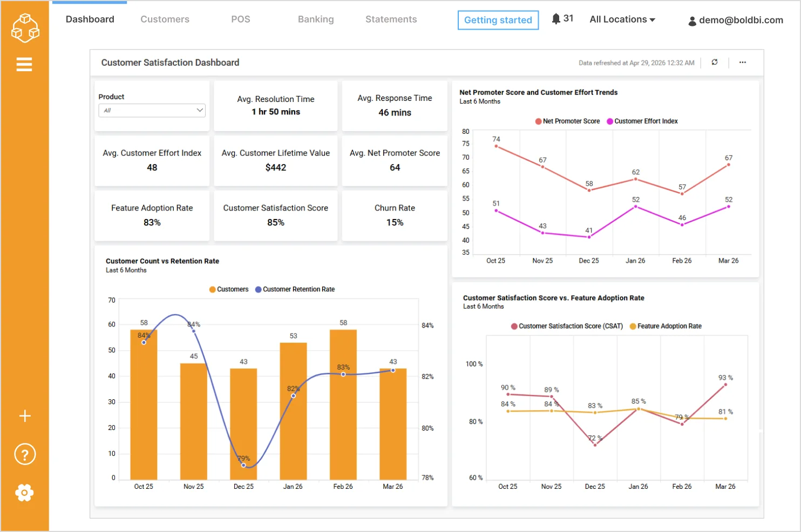Click the dashboard refresh icon
Image resolution: width=801 pixels, height=532 pixels.
[x=715, y=63]
